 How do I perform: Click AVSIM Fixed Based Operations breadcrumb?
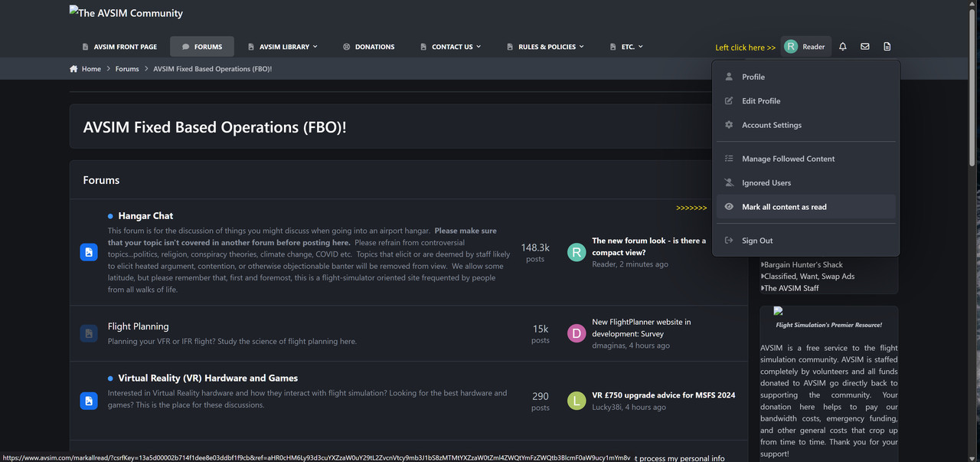click(x=213, y=69)
